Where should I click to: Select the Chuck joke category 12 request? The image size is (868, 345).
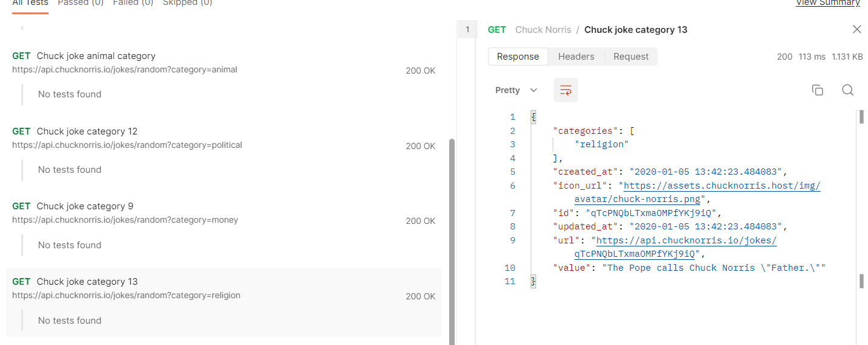87,131
